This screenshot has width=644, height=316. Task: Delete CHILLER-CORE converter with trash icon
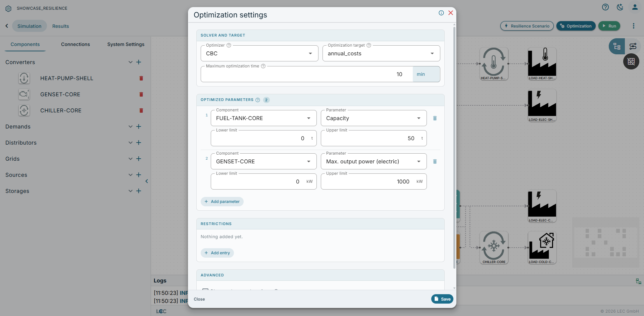coord(141,110)
